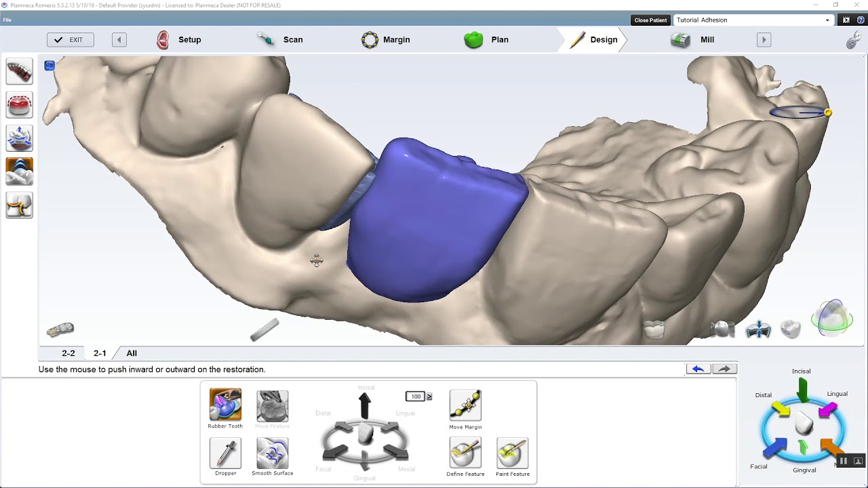The image size is (868, 488).
Task: Click the blue undo arrow button
Action: (698, 369)
